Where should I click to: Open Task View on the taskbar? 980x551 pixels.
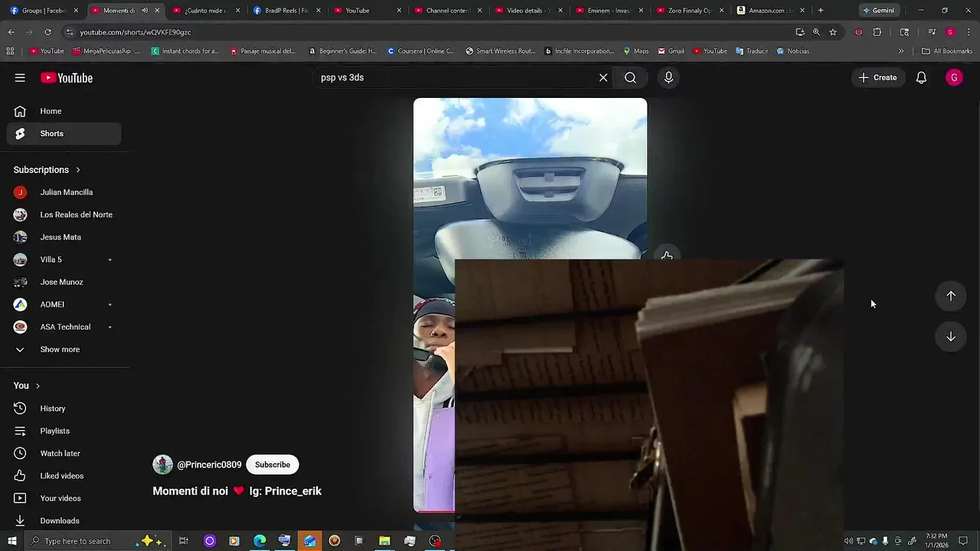click(184, 541)
